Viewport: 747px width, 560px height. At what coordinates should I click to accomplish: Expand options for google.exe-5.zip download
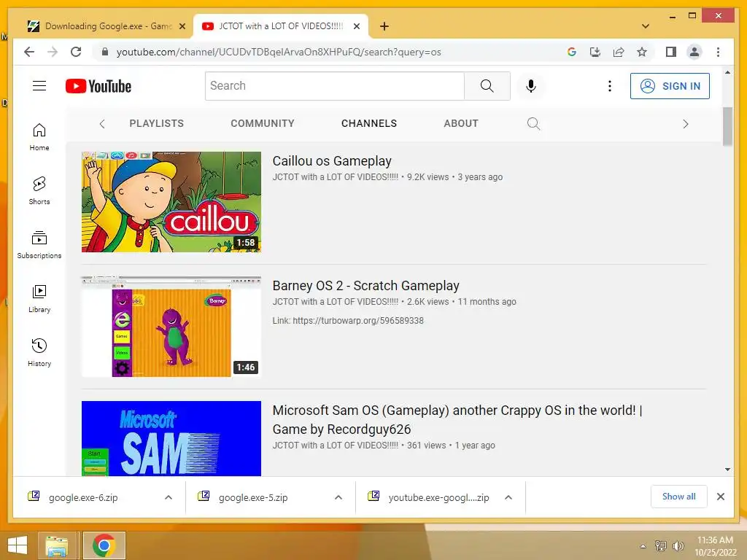click(338, 497)
